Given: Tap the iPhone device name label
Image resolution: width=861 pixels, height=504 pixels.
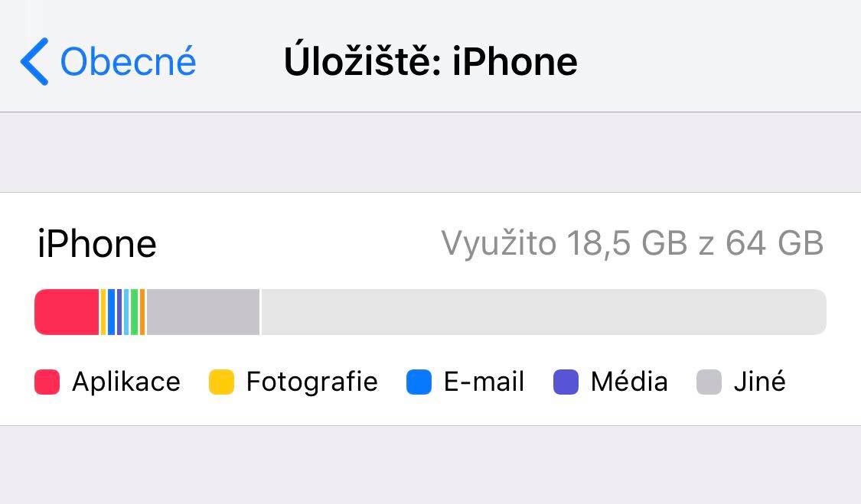Looking at the screenshot, I should point(97,245).
